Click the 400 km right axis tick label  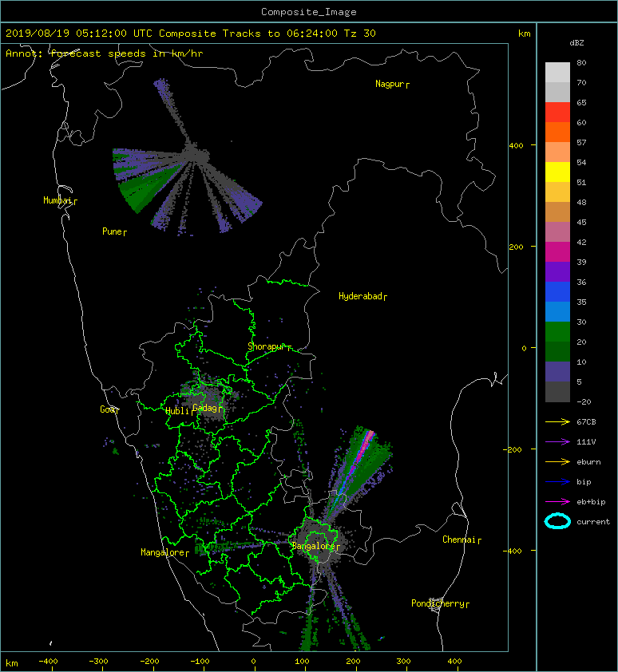point(517,146)
